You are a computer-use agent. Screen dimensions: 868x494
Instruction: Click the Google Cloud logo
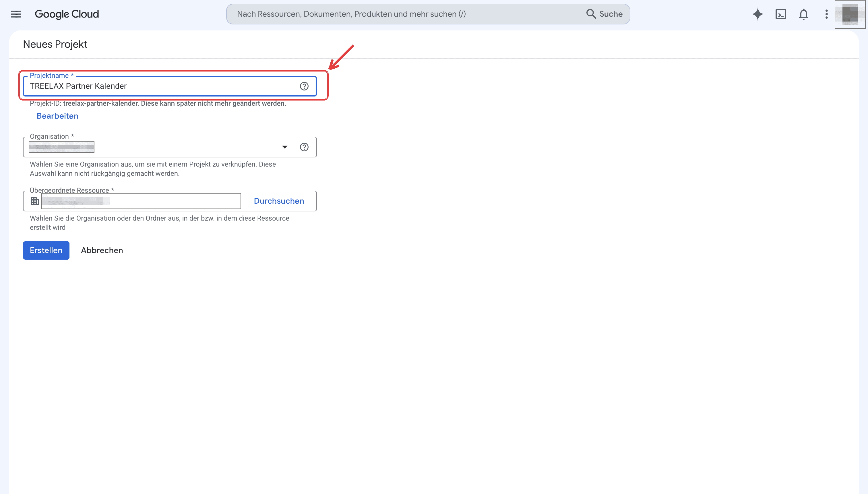tap(67, 14)
